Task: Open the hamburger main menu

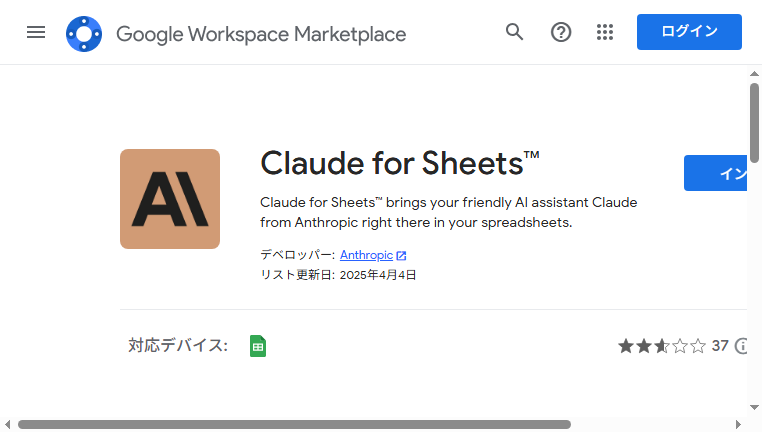Action: (36, 33)
